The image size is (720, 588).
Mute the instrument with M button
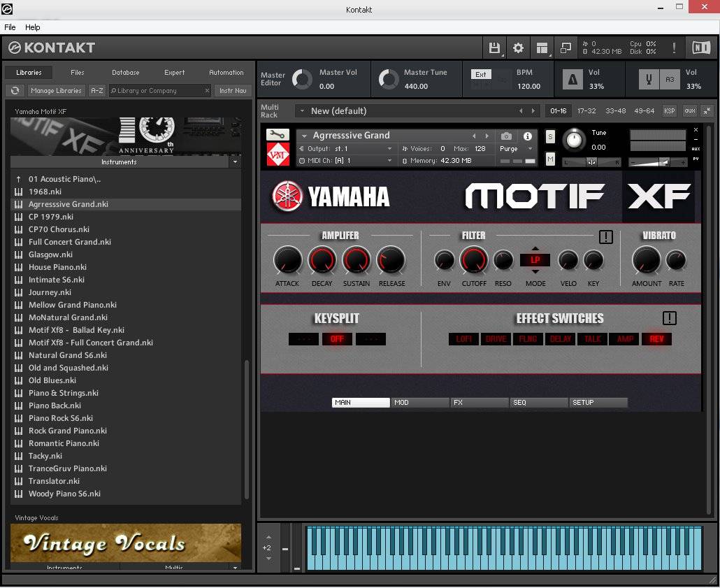(550, 159)
